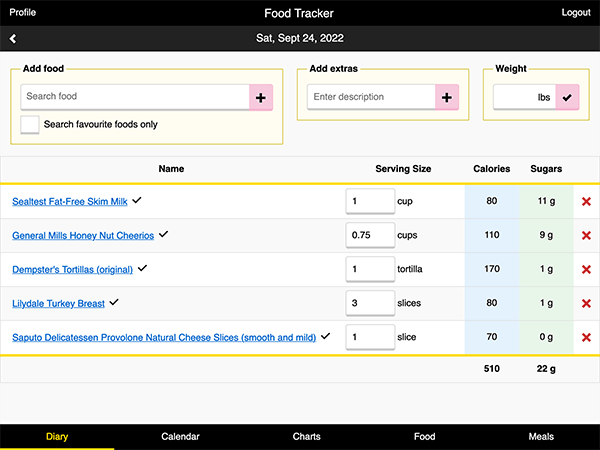Delete the Sealtest Fat-Free Skim Milk entry
This screenshot has width=600, height=450.
pos(586,201)
